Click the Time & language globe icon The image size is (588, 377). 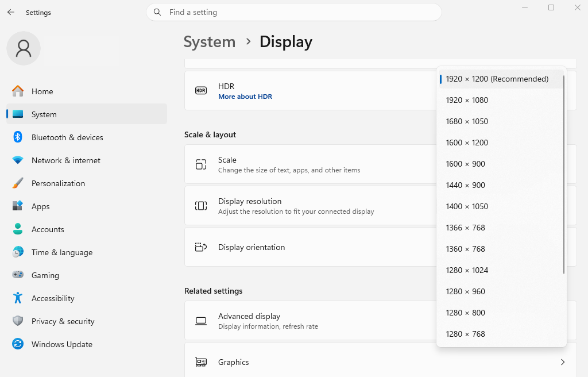tap(18, 252)
